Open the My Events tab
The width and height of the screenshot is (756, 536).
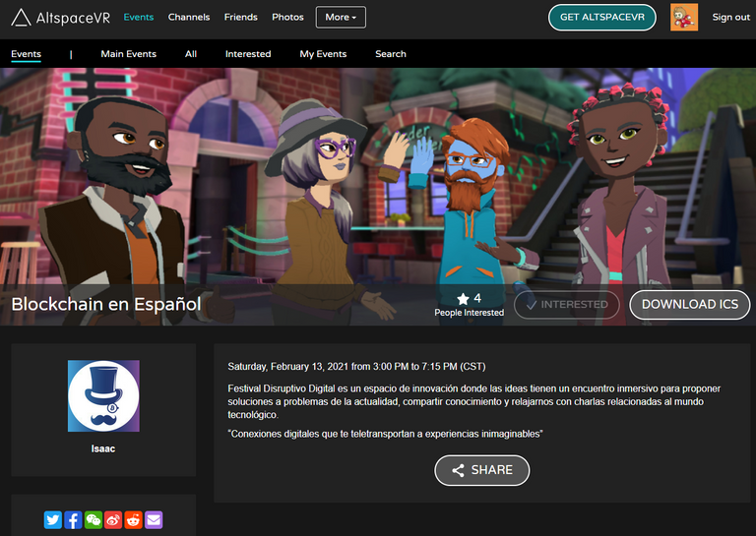click(x=323, y=54)
